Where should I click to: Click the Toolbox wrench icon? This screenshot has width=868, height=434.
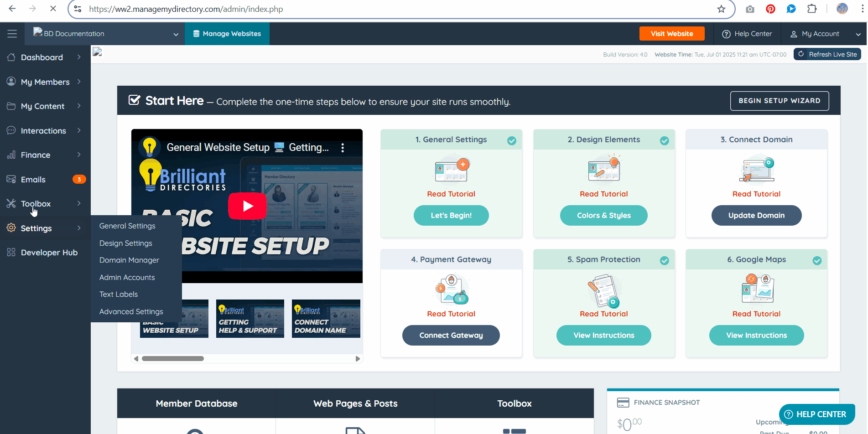coord(11,203)
